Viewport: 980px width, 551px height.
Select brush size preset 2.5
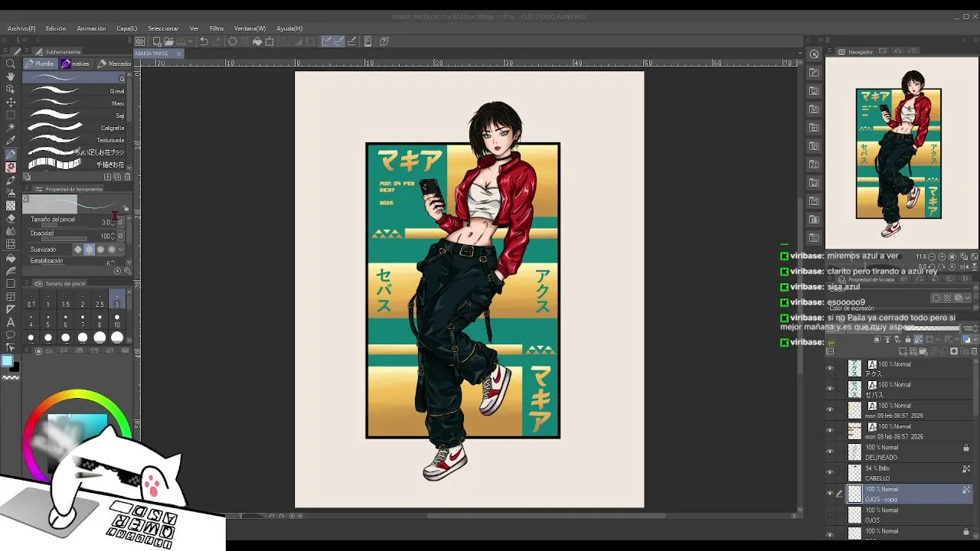click(100, 300)
